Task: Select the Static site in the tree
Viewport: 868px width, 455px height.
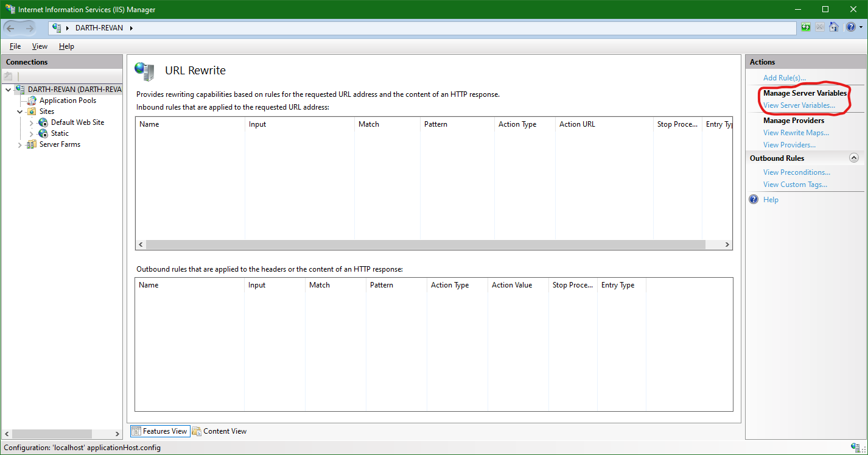Action: pos(58,133)
